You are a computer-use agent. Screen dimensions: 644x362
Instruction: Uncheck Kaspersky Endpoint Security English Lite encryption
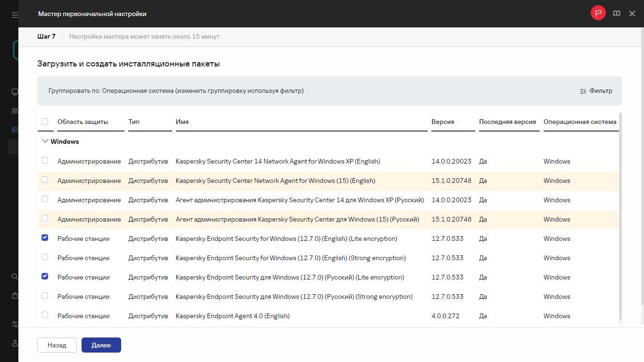coord(45,238)
